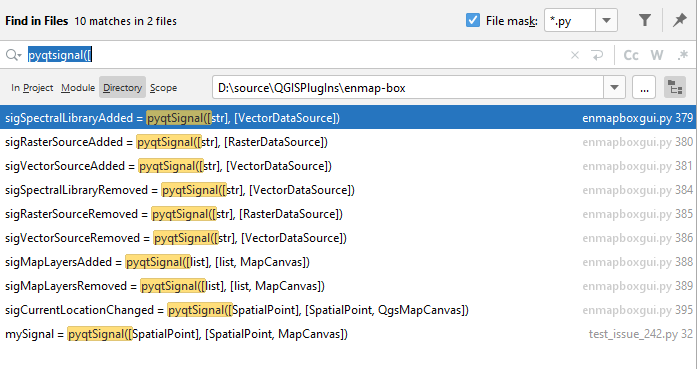The image size is (697, 369).
Task: Select the sigVectorSourceRemoved result row
Action: point(348,238)
